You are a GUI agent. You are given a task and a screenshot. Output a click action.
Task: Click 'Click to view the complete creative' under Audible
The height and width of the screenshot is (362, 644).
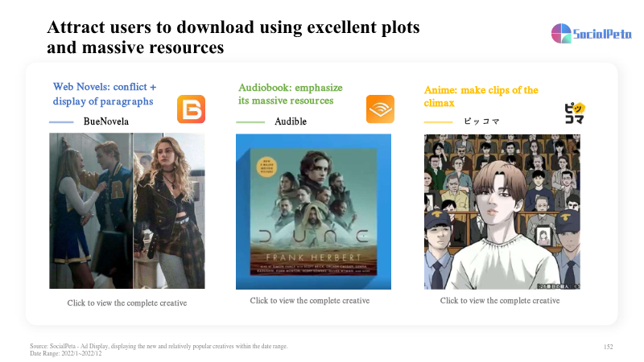pyautogui.click(x=310, y=300)
